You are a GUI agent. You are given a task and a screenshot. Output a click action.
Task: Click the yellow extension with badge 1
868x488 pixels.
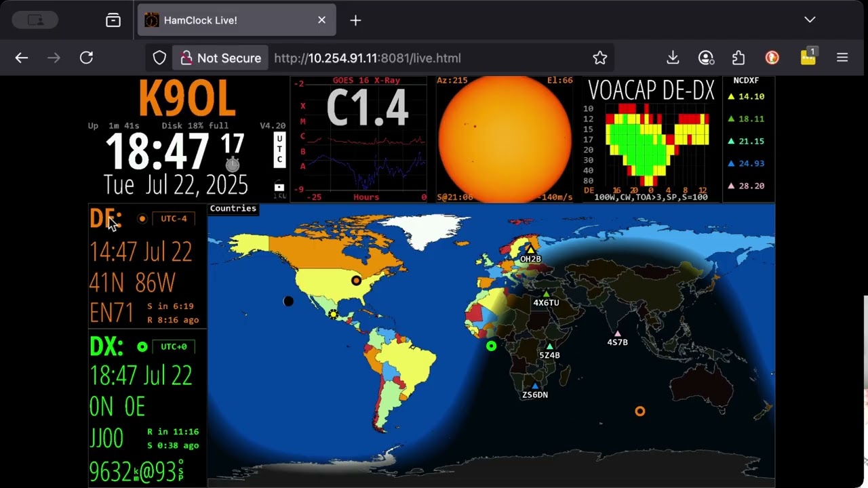[808, 58]
